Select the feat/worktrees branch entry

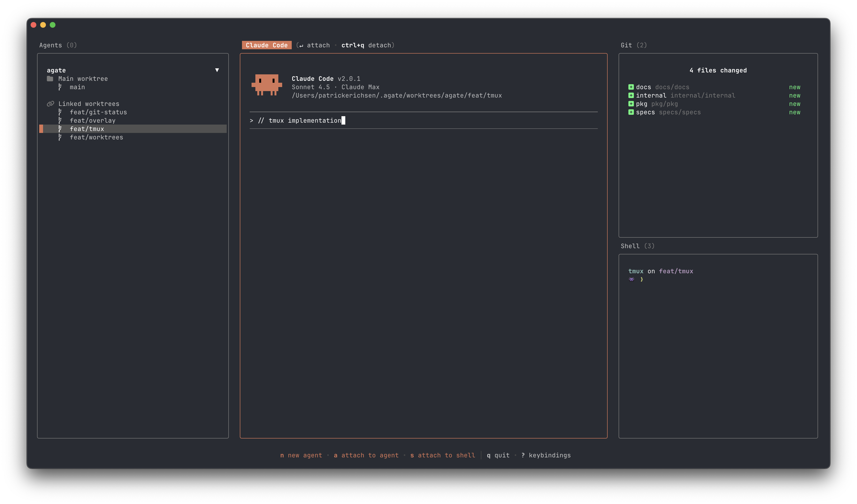click(96, 137)
